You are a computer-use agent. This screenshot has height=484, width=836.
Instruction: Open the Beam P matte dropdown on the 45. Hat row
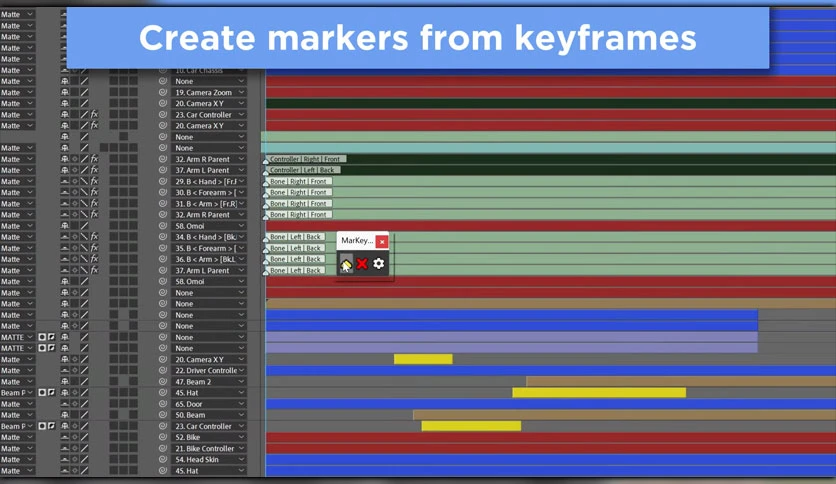pyautogui.click(x=17, y=393)
